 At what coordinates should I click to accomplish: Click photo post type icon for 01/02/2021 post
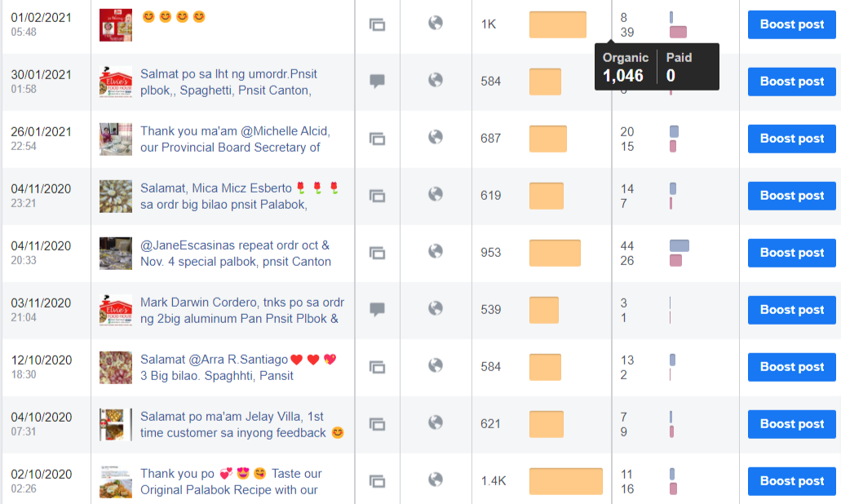click(x=377, y=24)
